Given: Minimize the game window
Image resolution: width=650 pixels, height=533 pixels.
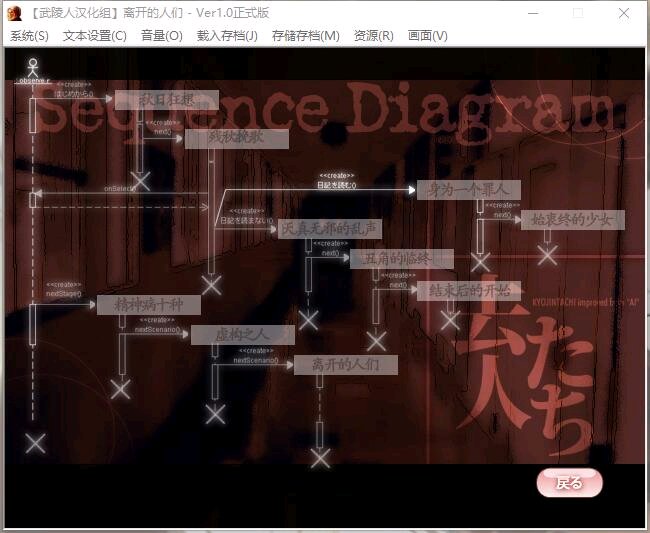Looking at the screenshot, I should coord(533,13).
